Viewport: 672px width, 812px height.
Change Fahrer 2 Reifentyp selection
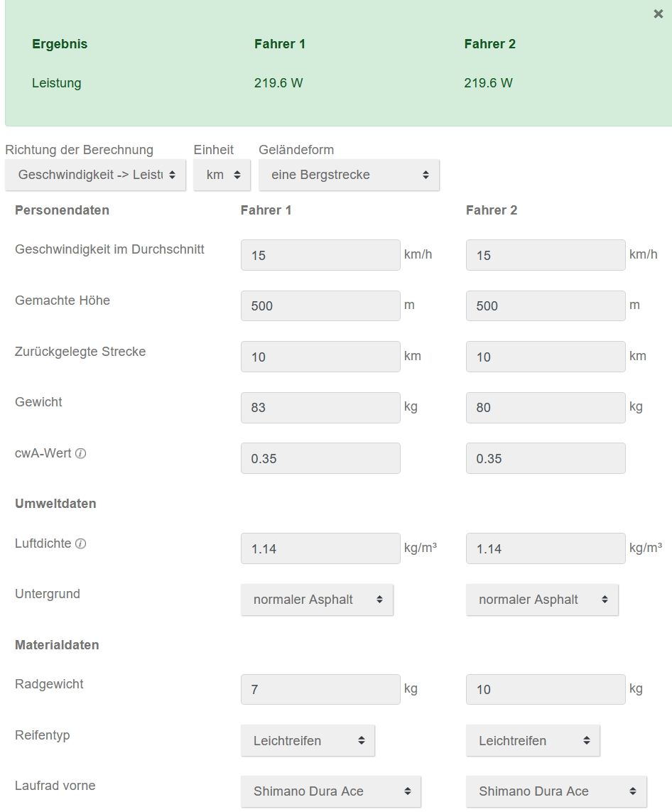[533, 740]
